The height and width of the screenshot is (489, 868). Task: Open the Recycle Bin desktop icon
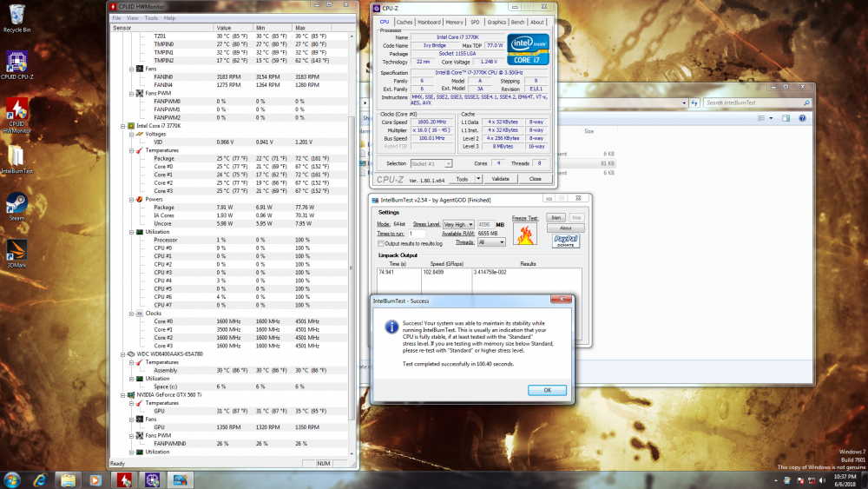16,18
